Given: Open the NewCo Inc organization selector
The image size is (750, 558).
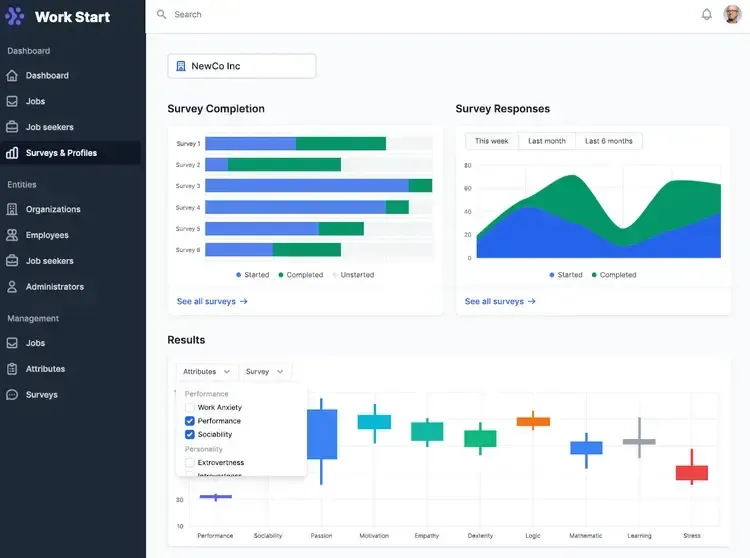Looking at the screenshot, I should pos(242,66).
